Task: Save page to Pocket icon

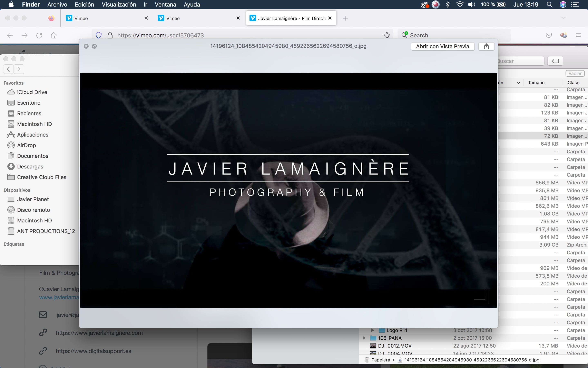Action: tap(549, 36)
